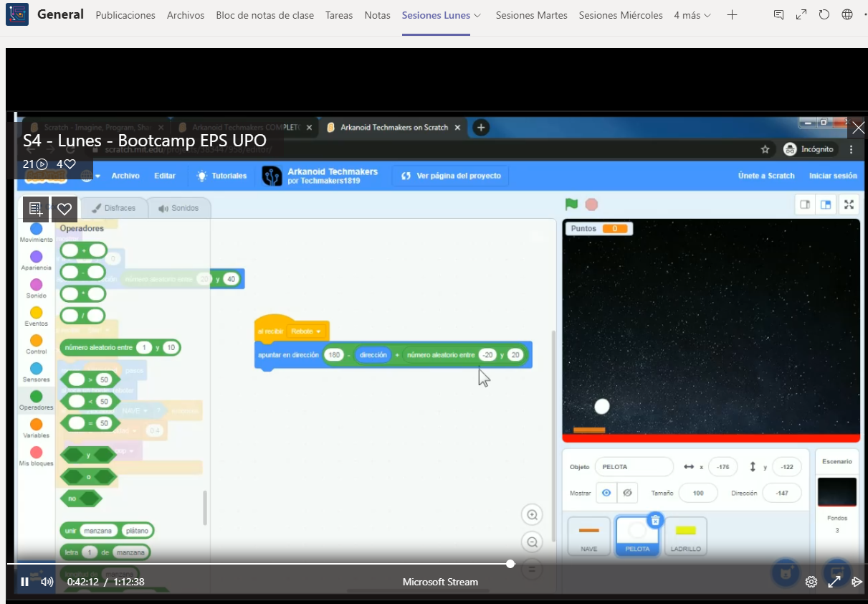Select the Apariencia blocks category
The height and width of the screenshot is (604, 868).
pos(37,260)
